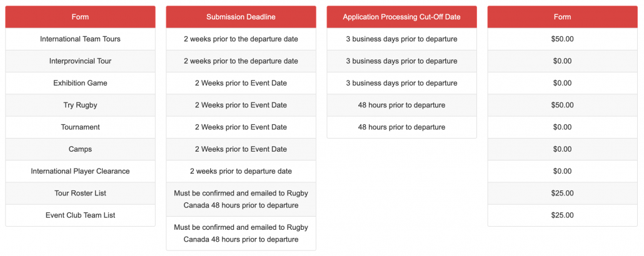Image resolution: width=644 pixels, height=256 pixels.
Task: Select '2 weeks prior to departure date' cell
Action: (241, 172)
